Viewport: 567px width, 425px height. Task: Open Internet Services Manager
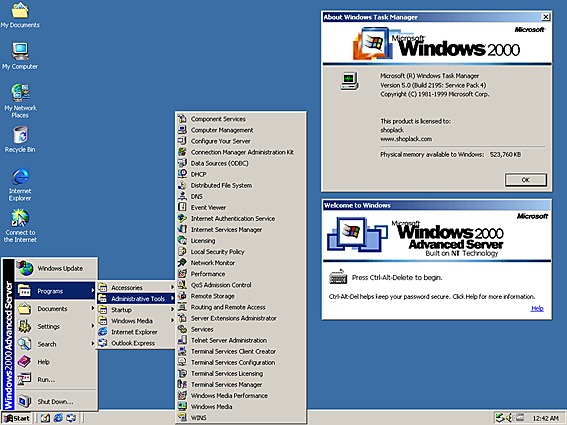coord(241,229)
